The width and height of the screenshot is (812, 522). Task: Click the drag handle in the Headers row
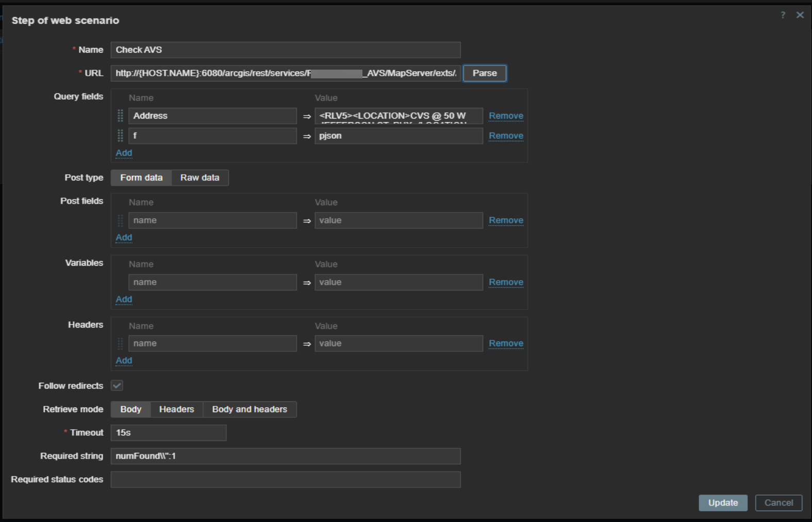pyautogui.click(x=120, y=344)
